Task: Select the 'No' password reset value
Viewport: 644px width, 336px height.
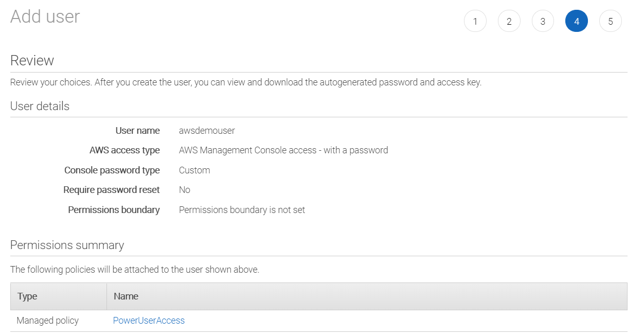Action: click(x=185, y=190)
